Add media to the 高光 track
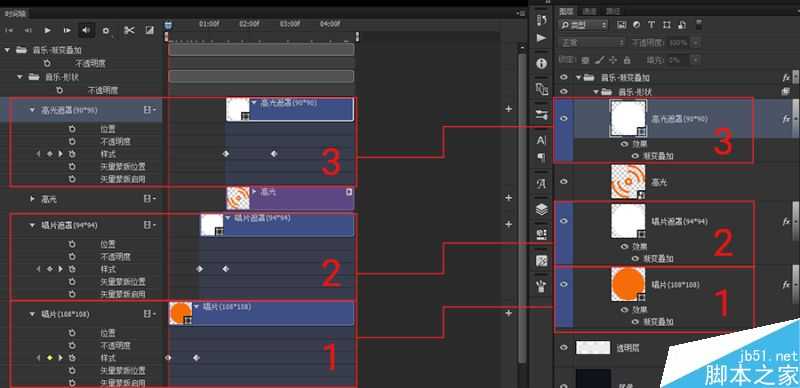Image resolution: width=800 pixels, height=388 pixels. click(x=508, y=198)
